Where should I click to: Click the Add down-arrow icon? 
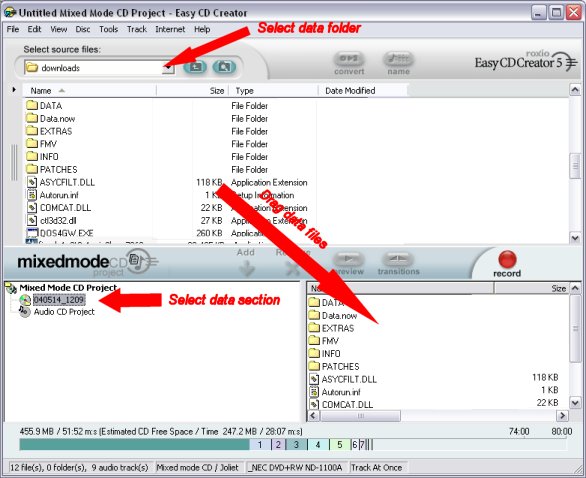[246, 268]
